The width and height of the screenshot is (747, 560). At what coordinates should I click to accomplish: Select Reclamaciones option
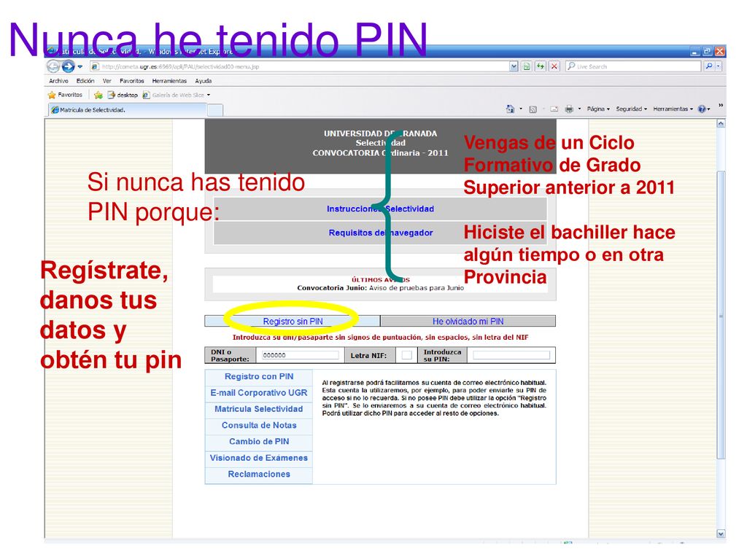(x=259, y=474)
